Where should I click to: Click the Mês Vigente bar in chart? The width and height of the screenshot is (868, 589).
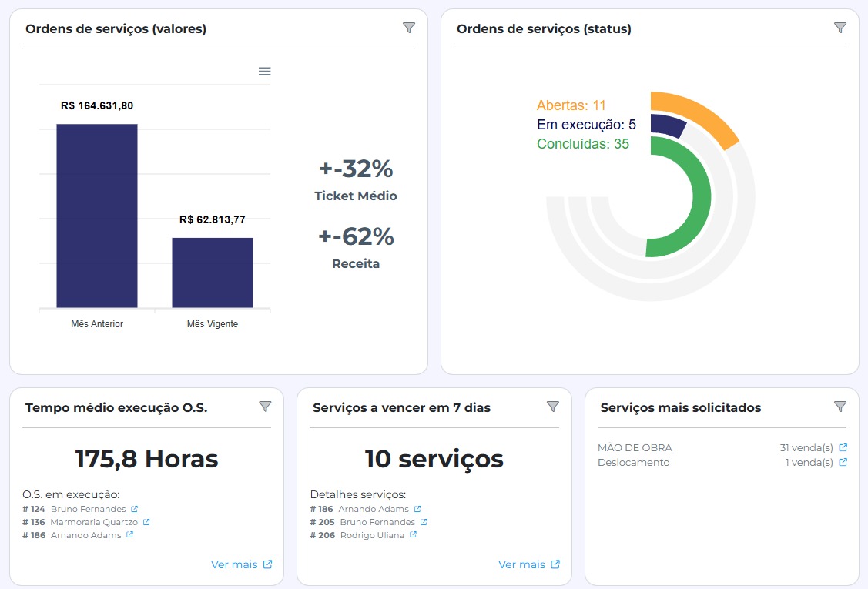click(x=213, y=273)
